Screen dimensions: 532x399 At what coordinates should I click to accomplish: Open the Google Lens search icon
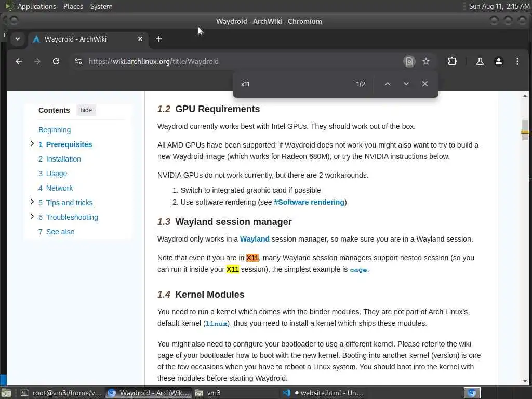click(409, 61)
